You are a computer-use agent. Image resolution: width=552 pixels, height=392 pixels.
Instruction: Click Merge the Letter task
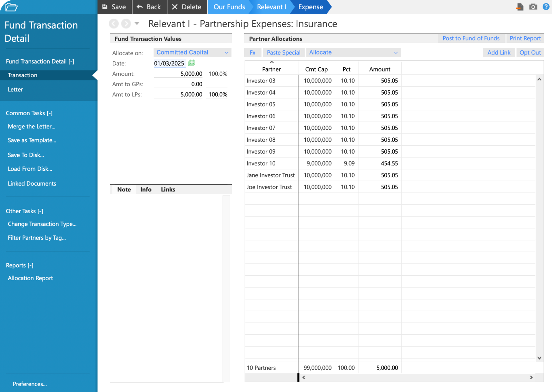coord(31,127)
